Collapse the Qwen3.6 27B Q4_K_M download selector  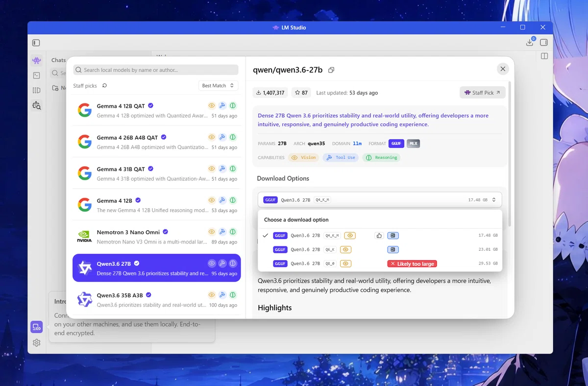[380, 200]
